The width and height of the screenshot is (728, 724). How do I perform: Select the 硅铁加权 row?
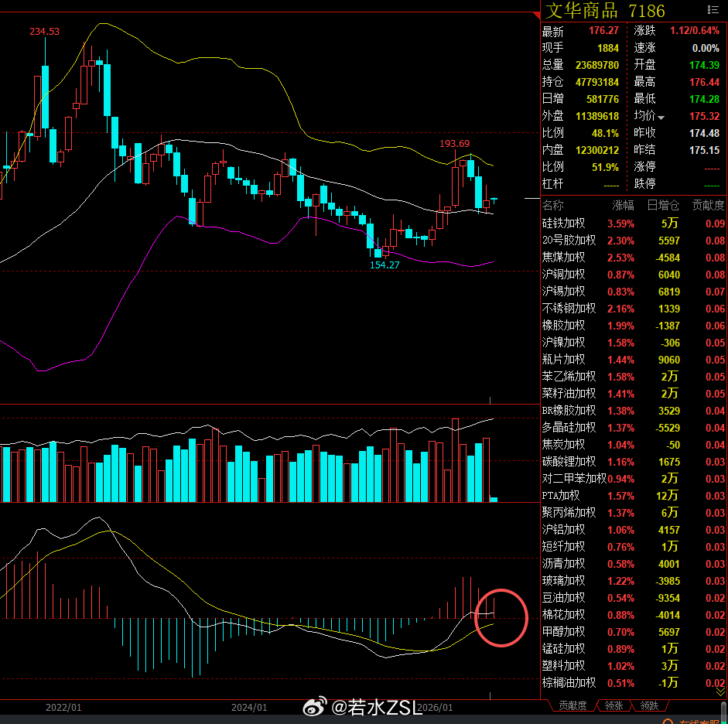click(x=634, y=224)
